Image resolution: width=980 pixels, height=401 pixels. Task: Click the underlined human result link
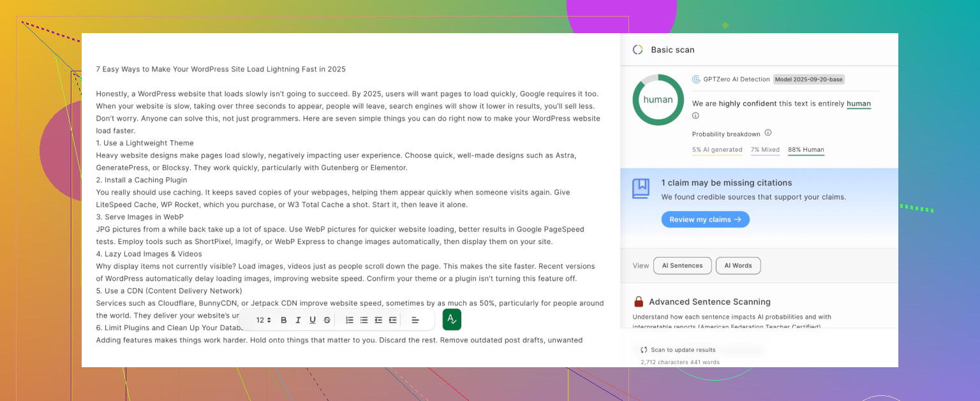click(x=858, y=103)
